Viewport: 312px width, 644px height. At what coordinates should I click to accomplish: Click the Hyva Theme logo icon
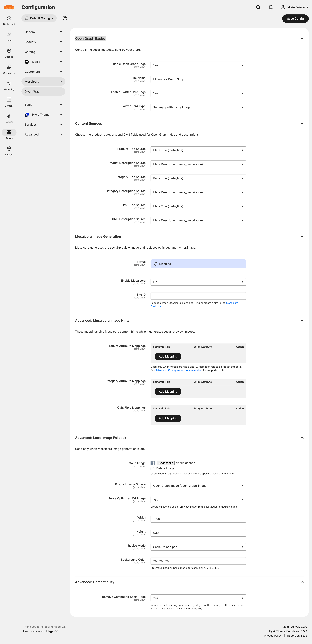pos(27,115)
